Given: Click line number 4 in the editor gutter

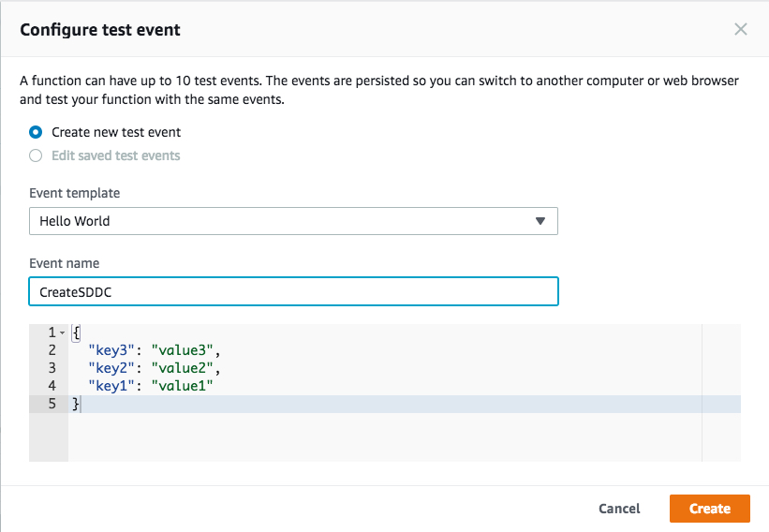Looking at the screenshot, I should 52,386.
